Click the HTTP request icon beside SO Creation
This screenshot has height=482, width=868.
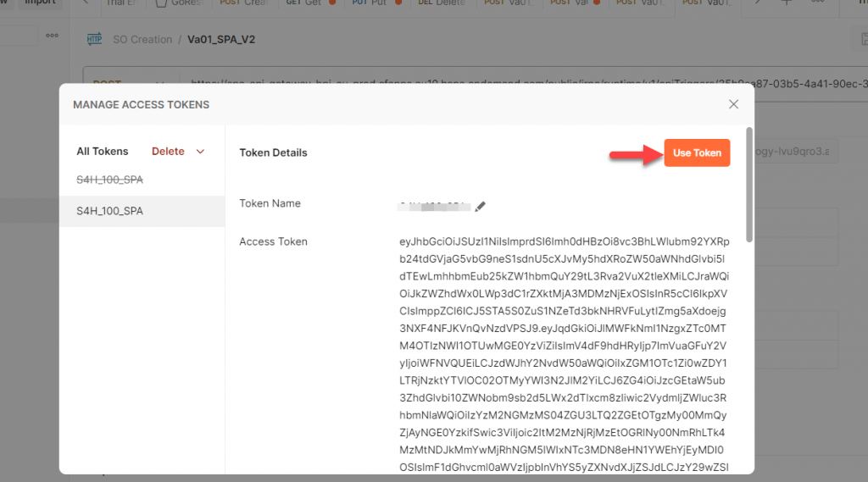[95, 39]
